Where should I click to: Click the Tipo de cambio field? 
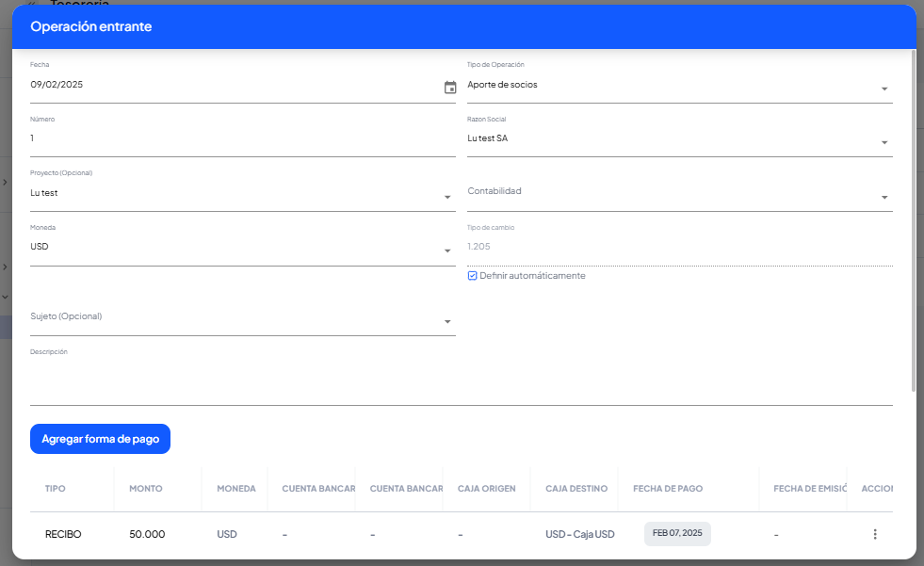tap(678, 248)
